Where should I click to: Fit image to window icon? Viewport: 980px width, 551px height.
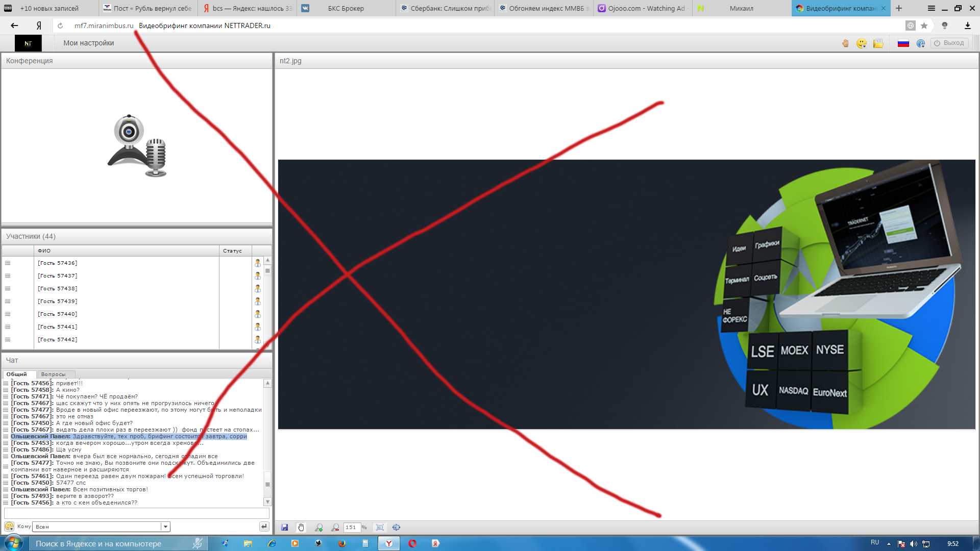[x=380, y=527]
